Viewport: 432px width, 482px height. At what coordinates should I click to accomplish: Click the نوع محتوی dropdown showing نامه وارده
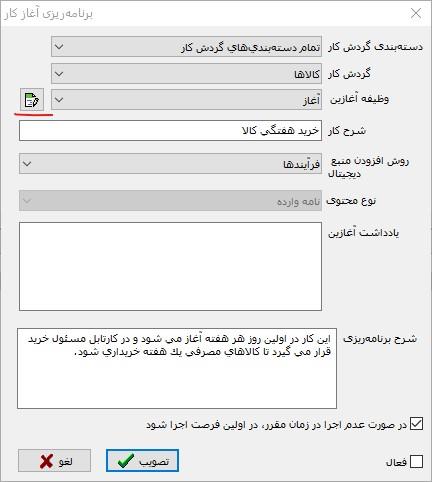(170, 200)
